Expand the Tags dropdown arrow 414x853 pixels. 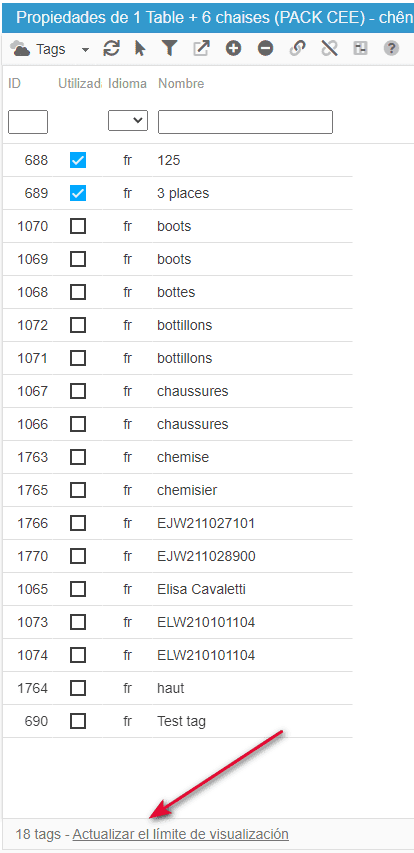[x=85, y=50]
